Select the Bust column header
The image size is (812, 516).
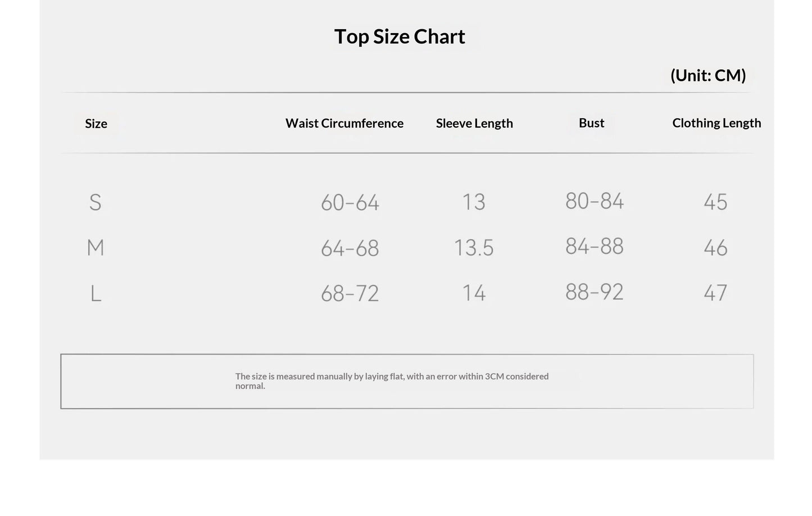(x=592, y=123)
